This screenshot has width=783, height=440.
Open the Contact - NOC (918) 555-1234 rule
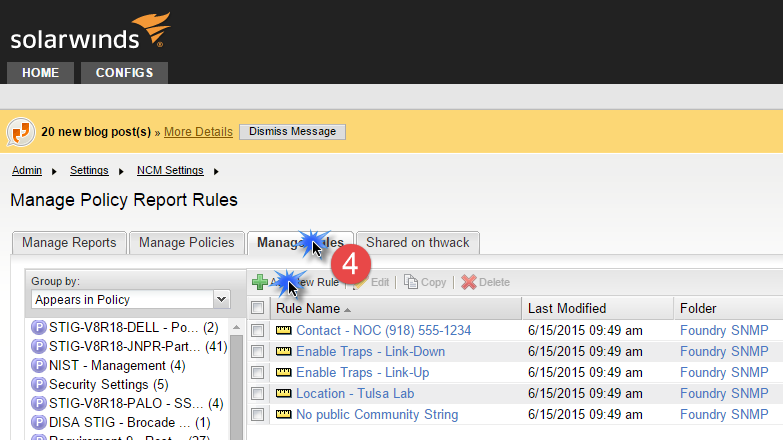[384, 331]
